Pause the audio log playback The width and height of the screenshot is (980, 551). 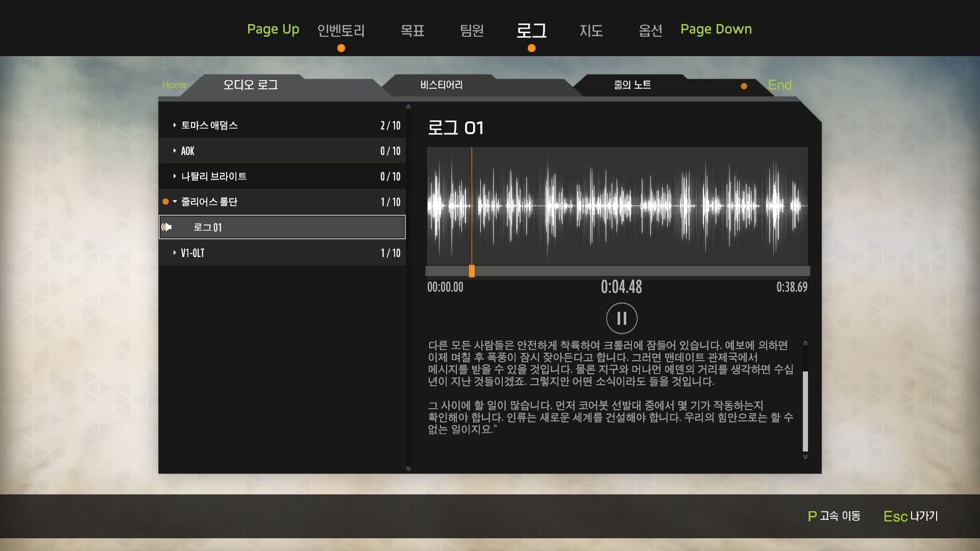pyautogui.click(x=621, y=318)
